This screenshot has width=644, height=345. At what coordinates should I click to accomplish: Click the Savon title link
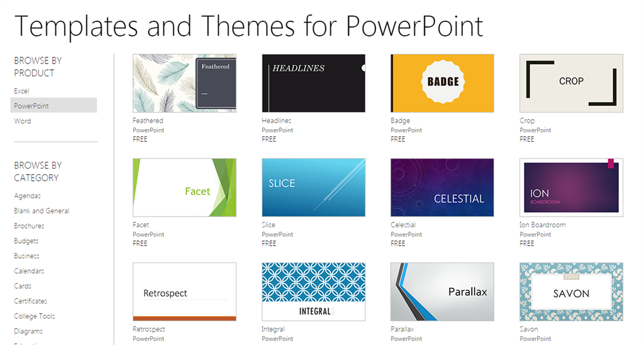[528, 329]
